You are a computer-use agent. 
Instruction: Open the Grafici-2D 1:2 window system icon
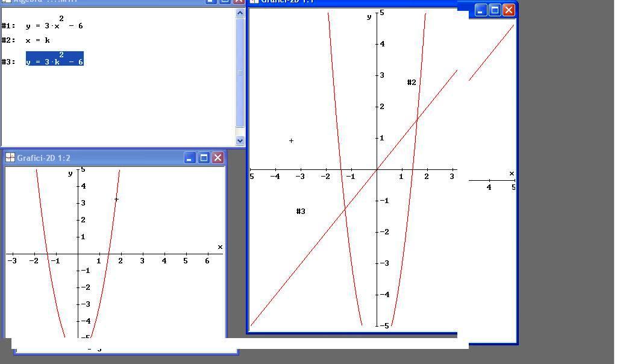[10, 158]
